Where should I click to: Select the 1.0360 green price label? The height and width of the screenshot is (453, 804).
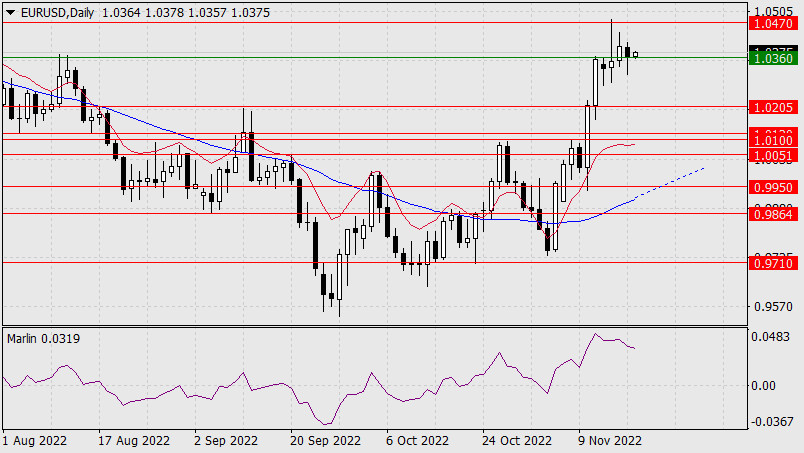coord(774,58)
